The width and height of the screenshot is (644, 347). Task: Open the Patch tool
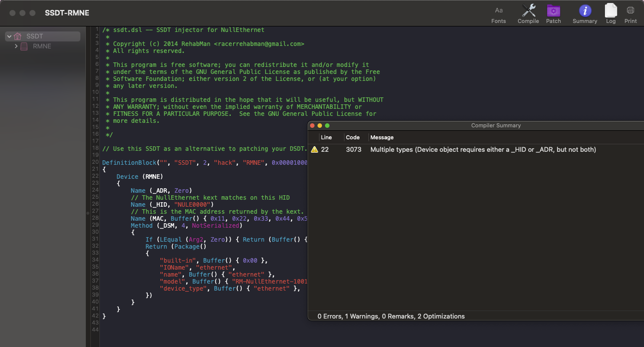point(553,14)
